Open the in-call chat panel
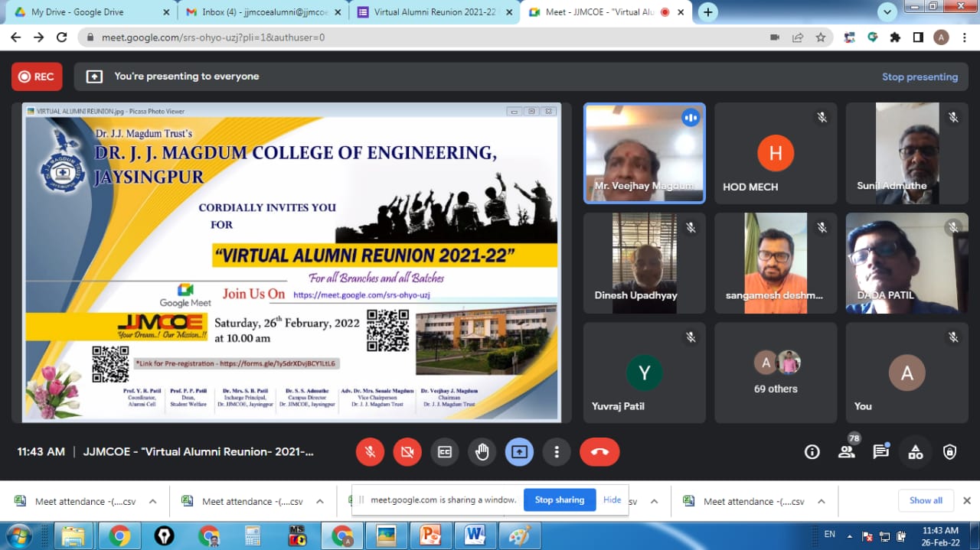Image resolution: width=980 pixels, height=550 pixels. pyautogui.click(x=881, y=452)
